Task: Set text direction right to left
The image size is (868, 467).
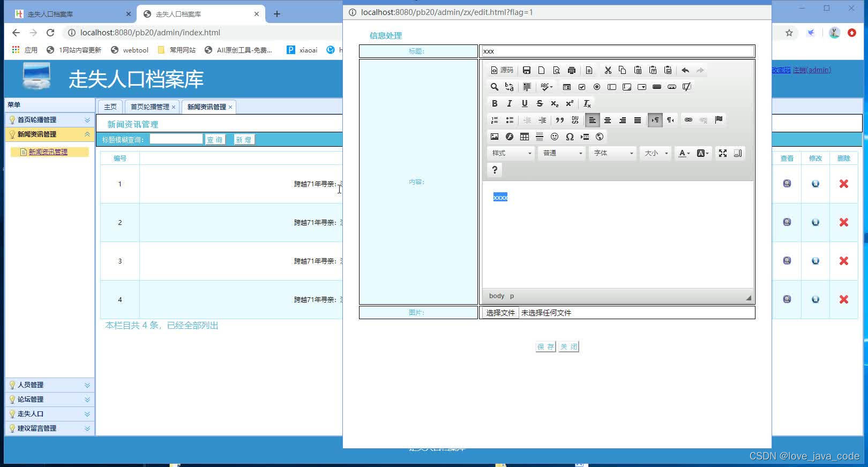Action: pyautogui.click(x=670, y=120)
